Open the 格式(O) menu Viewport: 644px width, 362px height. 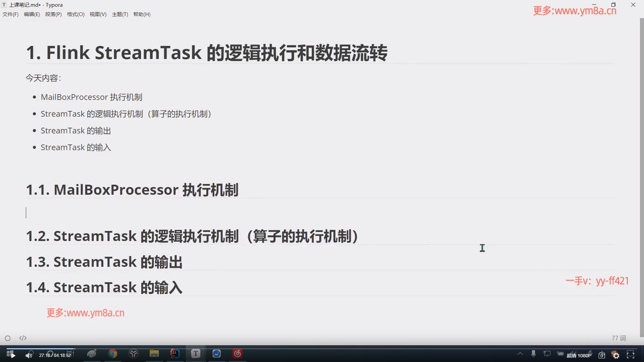pyautogui.click(x=75, y=14)
